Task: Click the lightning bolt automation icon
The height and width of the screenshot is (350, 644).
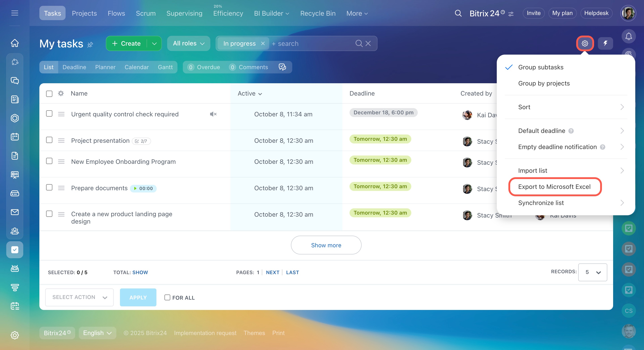Action: point(605,43)
